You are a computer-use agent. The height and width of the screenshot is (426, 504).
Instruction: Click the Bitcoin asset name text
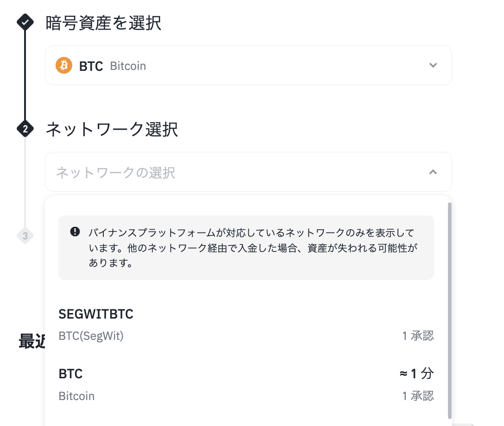tap(128, 66)
